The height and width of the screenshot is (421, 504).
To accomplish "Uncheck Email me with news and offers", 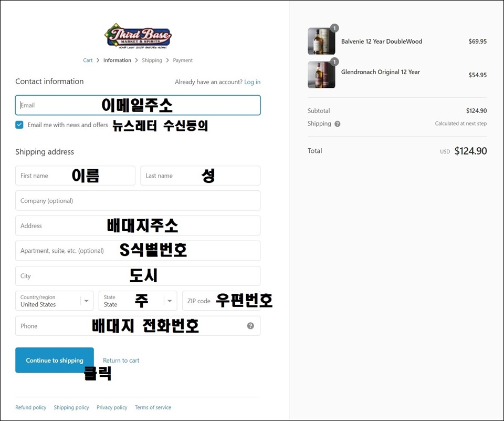I will [x=19, y=125].
